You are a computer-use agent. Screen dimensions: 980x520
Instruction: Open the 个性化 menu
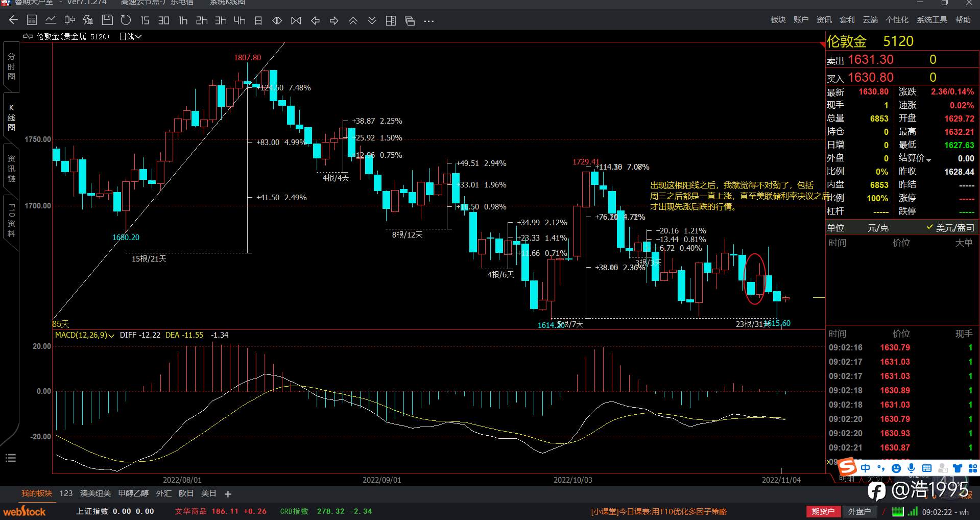tap(897, 20)
